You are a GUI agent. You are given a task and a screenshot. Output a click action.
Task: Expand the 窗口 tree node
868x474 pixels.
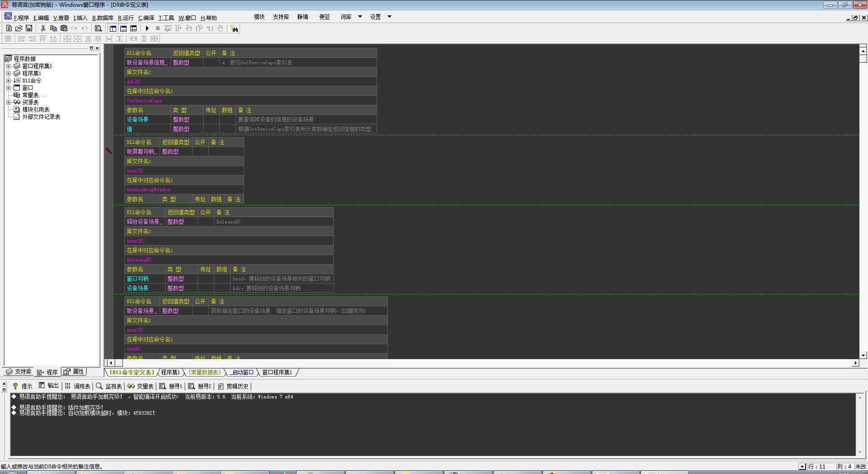(8, 88)
